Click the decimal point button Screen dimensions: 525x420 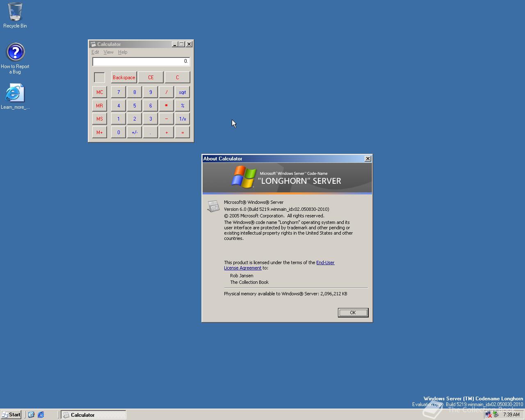(151, 132)
